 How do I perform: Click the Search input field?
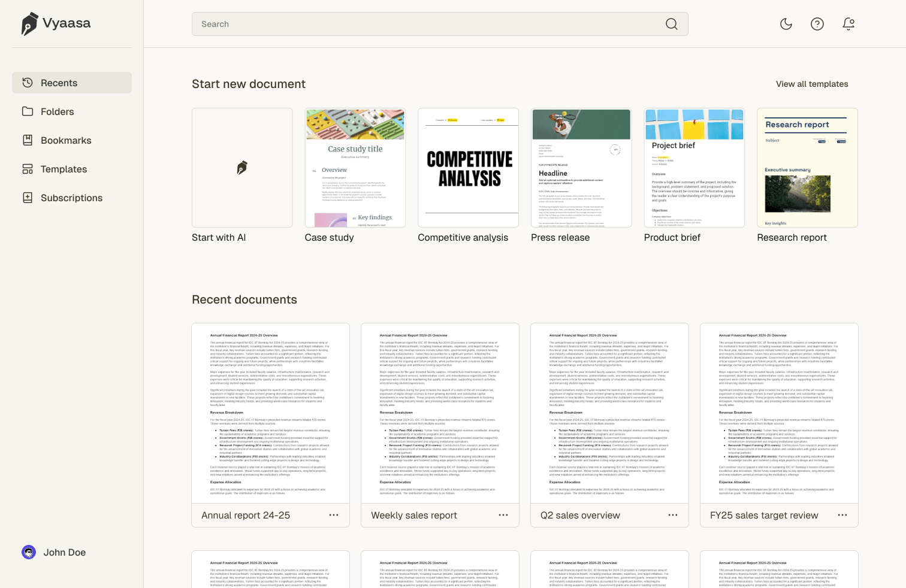tap(440, 24)
